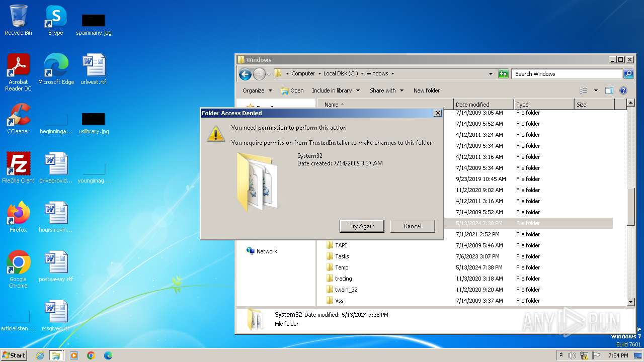Screen dimensions: 644x362
Task: Expand the address bar history dropdown
Action: (491, 74)
